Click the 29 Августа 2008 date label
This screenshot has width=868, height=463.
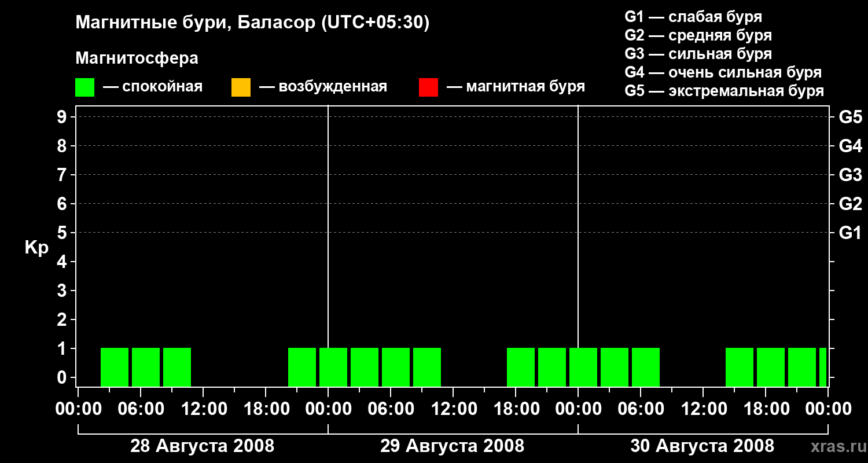452,446
